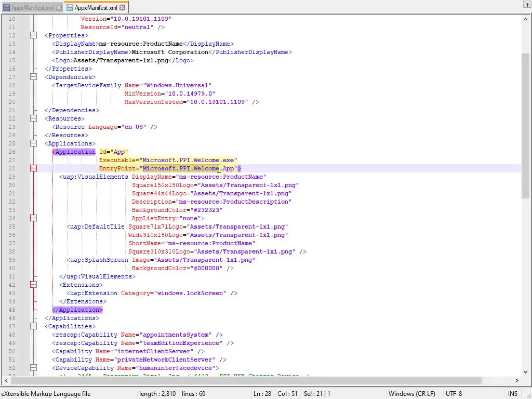Click the MaxVersionTested attribute name
Image resolution: width=532 pixels, height=399 pixels.
154,102
